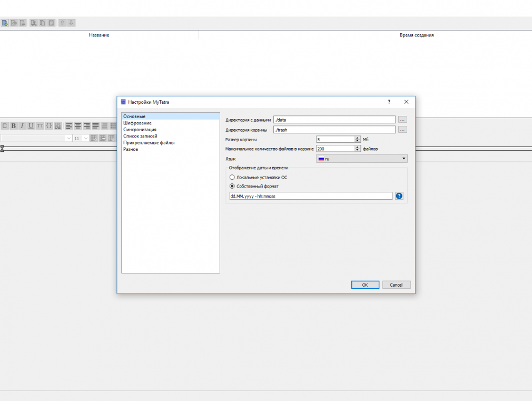Screen dimensions: 532x401
Task: Click the table icon beside the font size box
Action: pyautogui.click(x=94, y=138)
